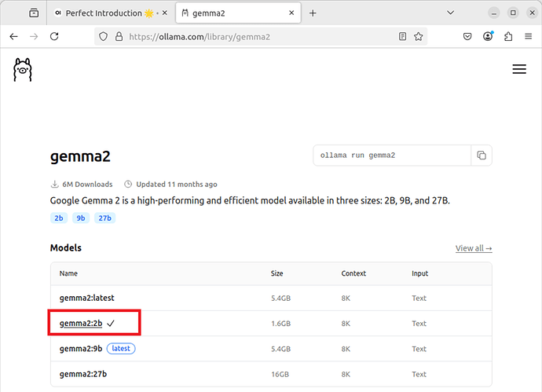Expand the list all tabs dropdown
Viewport: 542px width, 392px height.
tap(450, 13)
